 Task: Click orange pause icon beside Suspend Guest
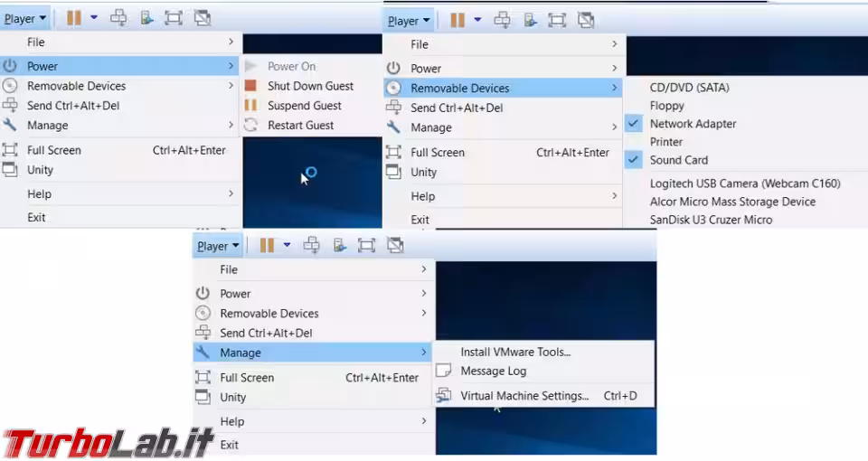point(250,105)
